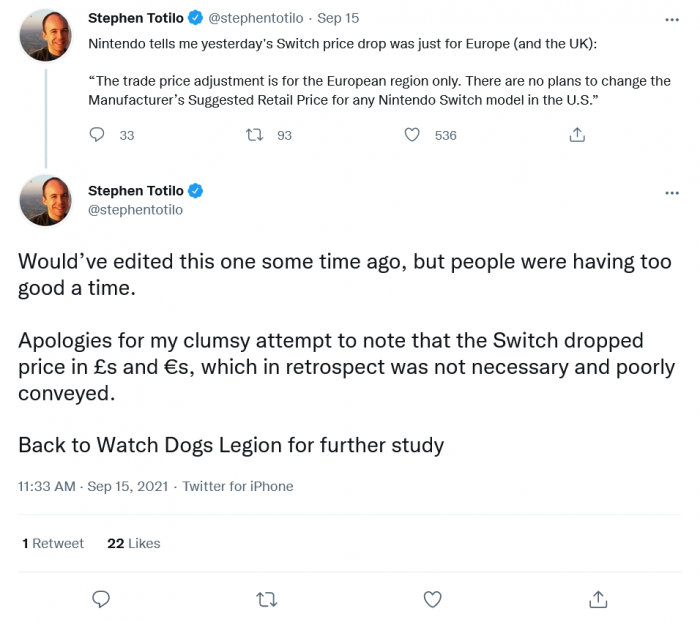Retweet the apology tweet
The width and height of the screenshot is (700, 622).
point(266,599)
